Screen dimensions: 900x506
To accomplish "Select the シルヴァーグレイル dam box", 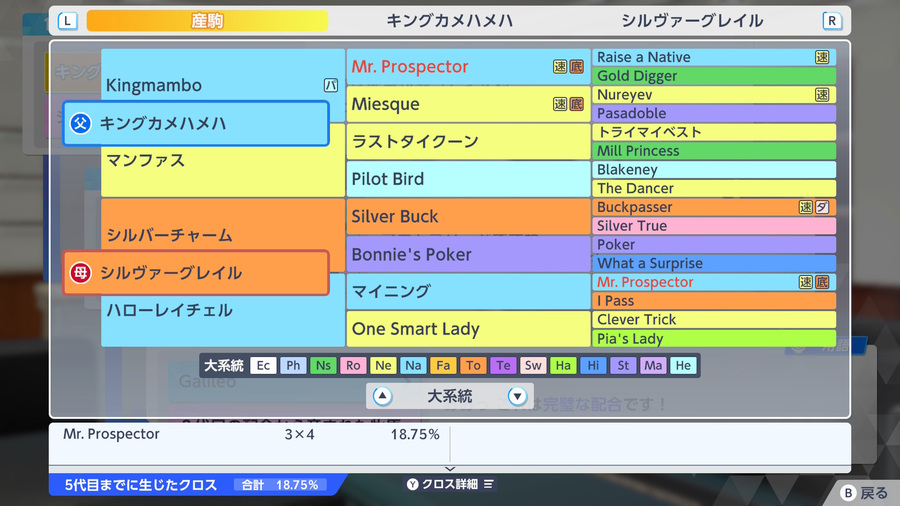I will tap(196, 273).
